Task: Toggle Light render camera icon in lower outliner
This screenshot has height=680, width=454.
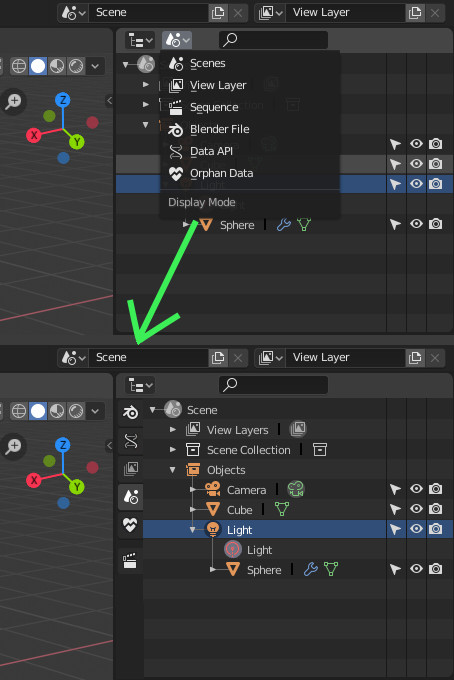Action: click(x=436, y=529)
